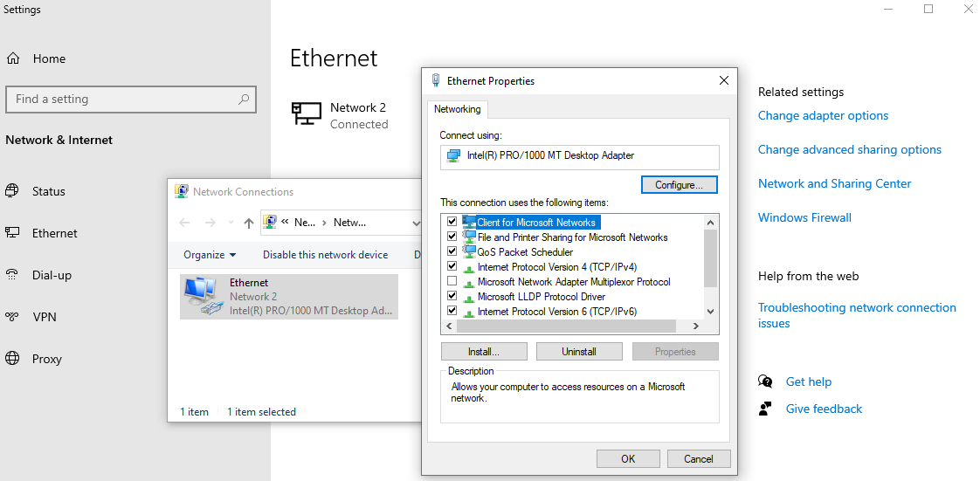Click the Find a setting search box
Viewport: 980px width, 481px height.
click(x=122, y=100)
